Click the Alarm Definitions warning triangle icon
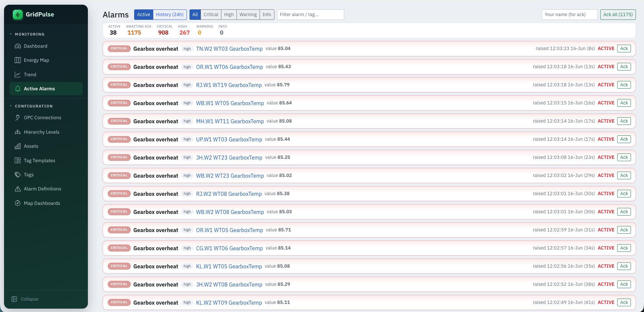Image resolution: width=644 pixels, height=312 pixels. point(18,189)
